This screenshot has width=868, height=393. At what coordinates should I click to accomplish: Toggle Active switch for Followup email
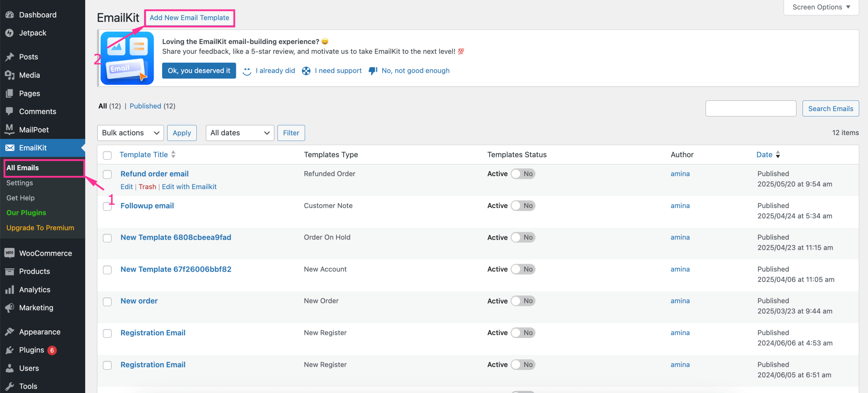[x=523, y=206]
